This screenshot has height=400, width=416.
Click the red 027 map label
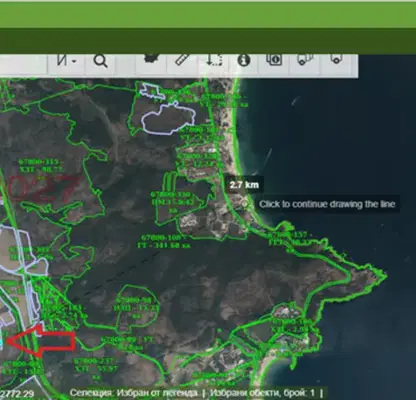point(43,189)
